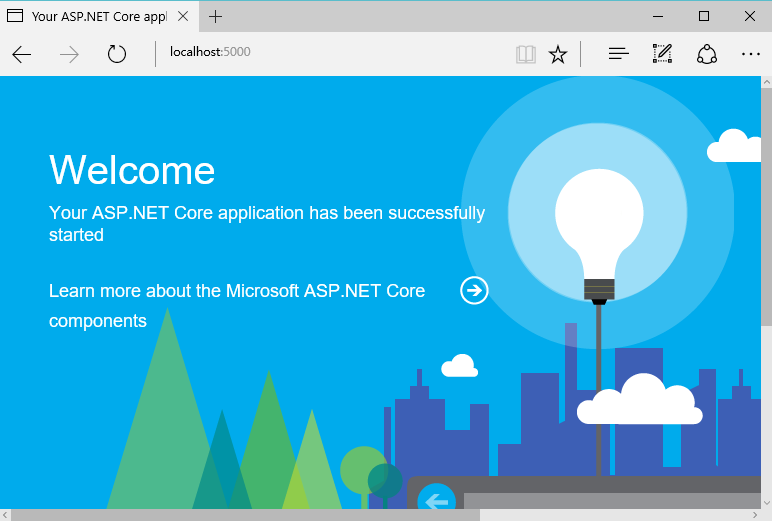This screenshot has height=521, width=772.
Task: Close the browser window
Action: point(749,16)
